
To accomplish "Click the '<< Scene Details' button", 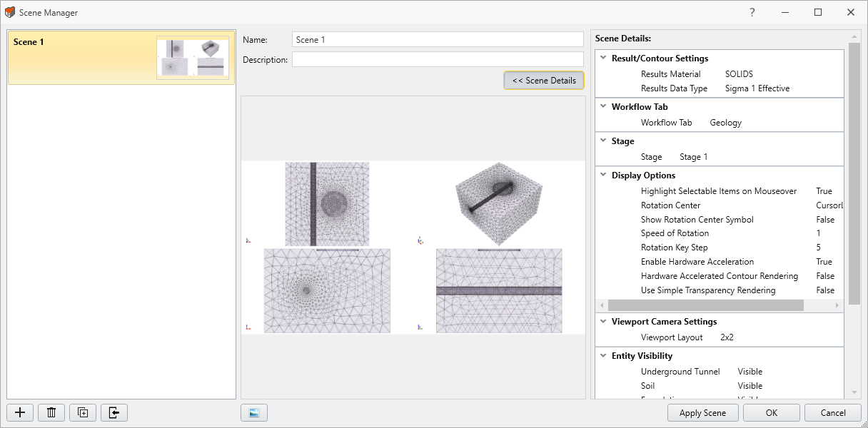I will click(544, 81).
